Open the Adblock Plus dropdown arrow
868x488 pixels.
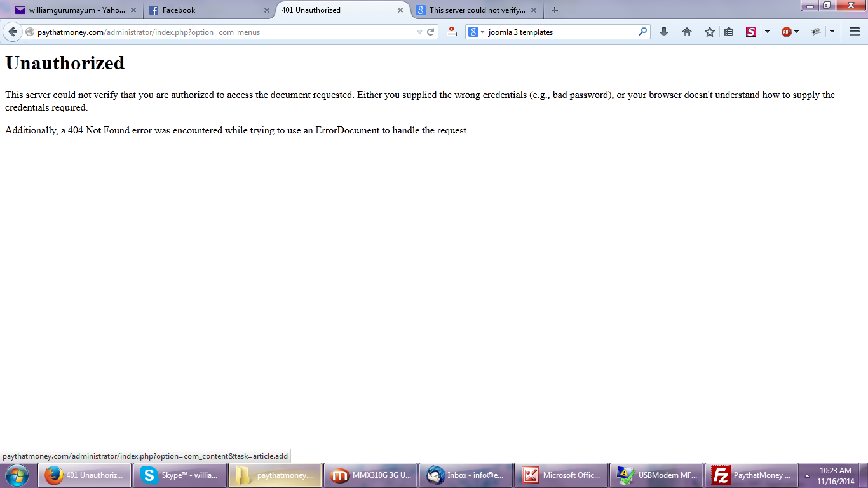(x=796, y=32)
